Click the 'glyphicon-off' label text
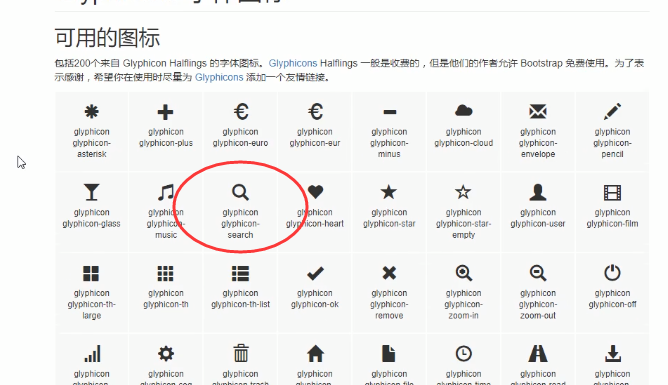The width and height of the screenshot is (668, 385). coord(613,305)
